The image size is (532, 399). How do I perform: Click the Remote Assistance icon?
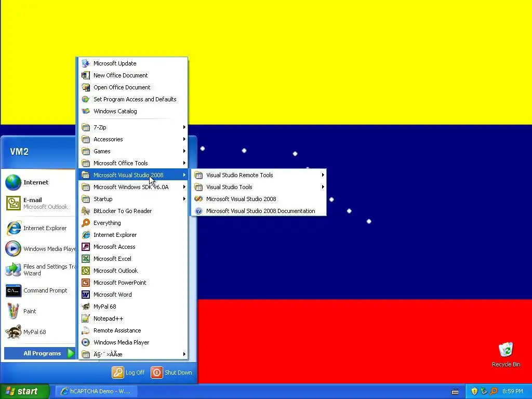click(x=86, y=330)
